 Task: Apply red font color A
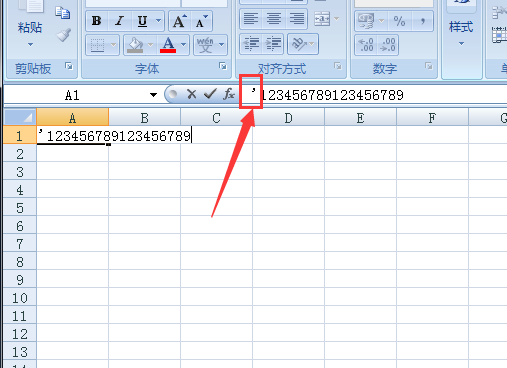(x=168, y=45)
